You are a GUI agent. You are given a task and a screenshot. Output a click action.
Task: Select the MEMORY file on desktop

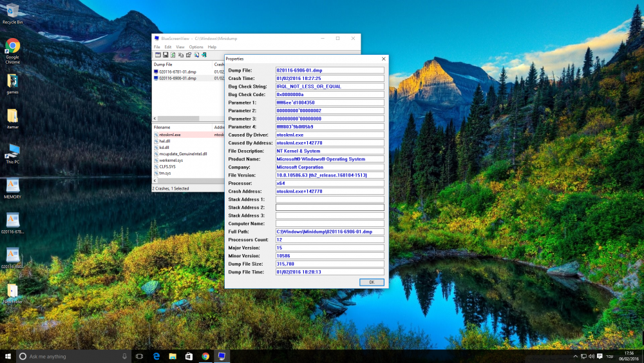pos(12,188)
